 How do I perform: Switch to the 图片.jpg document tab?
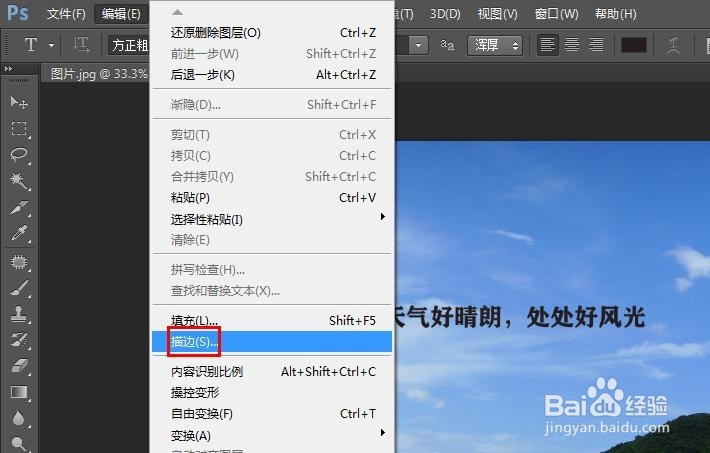point(96,73)
